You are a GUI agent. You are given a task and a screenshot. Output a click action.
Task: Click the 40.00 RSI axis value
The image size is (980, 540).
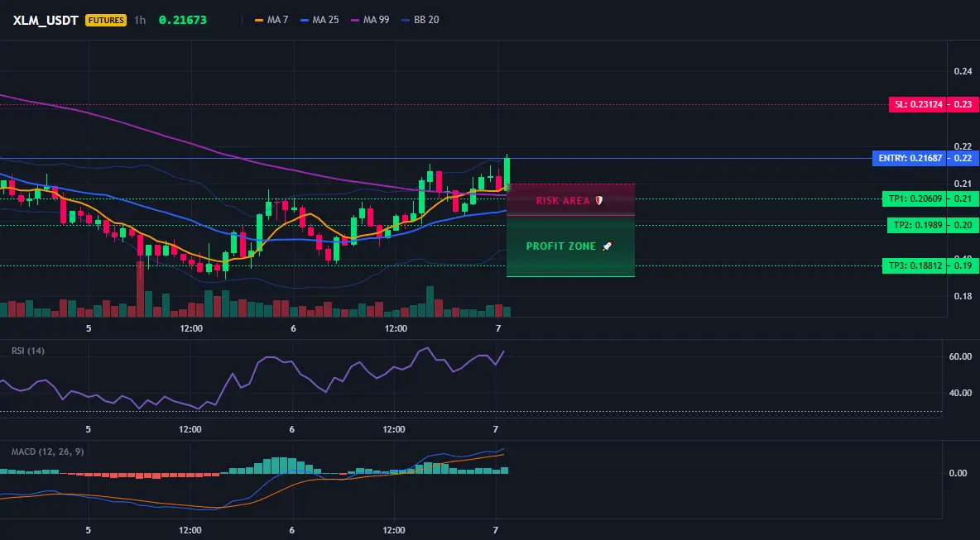coord(960,393)
